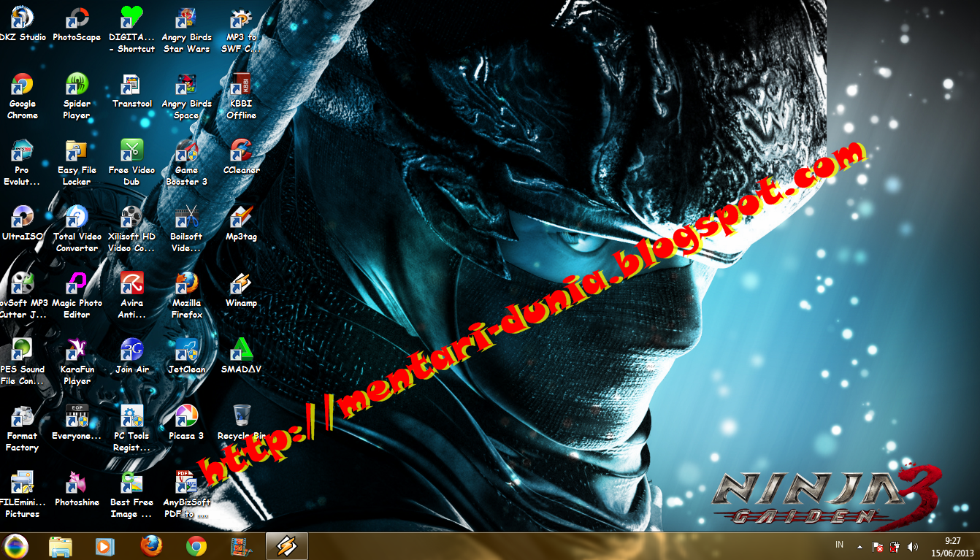Select Winamp on the taskbar
980x560 pixels.
click(286, 546)
